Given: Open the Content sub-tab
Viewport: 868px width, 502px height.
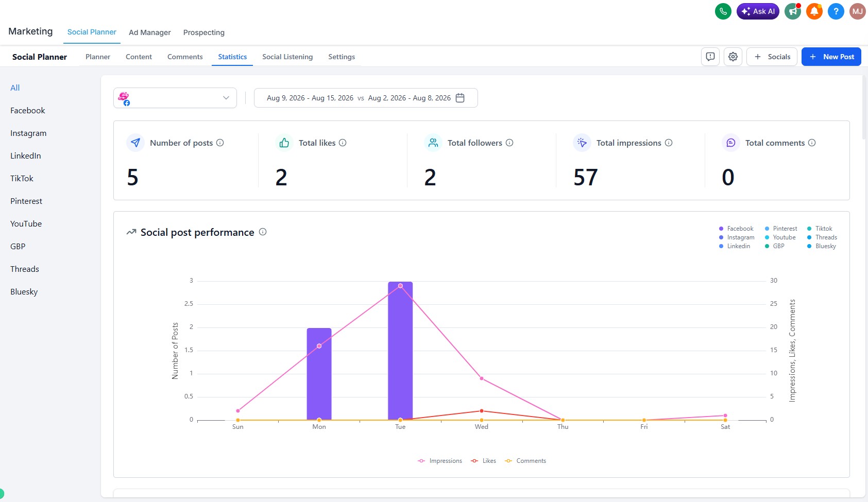Looking at the screenshot, I should click(139, 57).
